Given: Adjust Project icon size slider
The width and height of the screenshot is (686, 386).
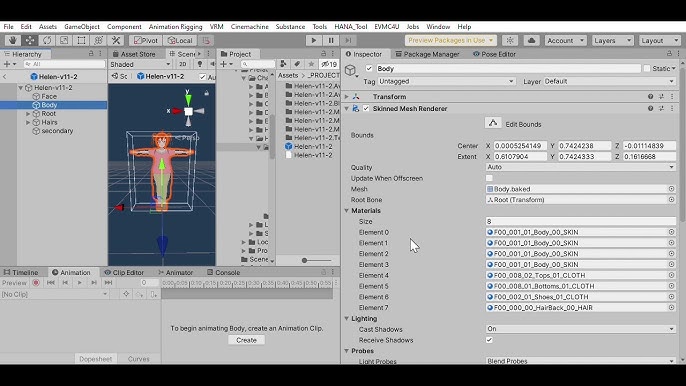Looking at the screenshot, I should coord(304,260).
